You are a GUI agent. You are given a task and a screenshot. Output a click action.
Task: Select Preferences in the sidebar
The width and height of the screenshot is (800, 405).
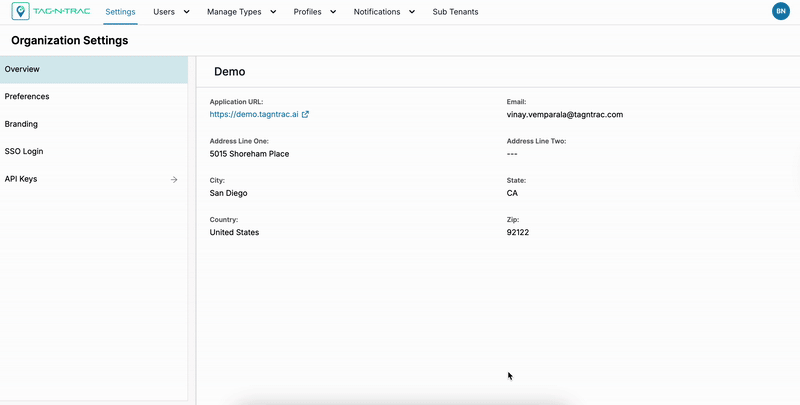[94, 97]
